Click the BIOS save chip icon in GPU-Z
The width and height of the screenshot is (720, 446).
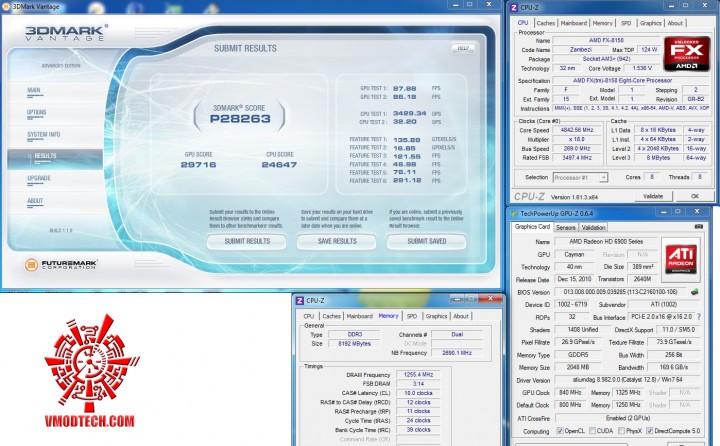695,292
